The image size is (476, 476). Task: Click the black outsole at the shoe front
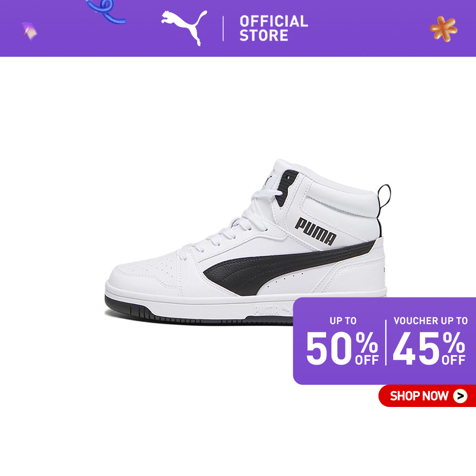[128, 307]
